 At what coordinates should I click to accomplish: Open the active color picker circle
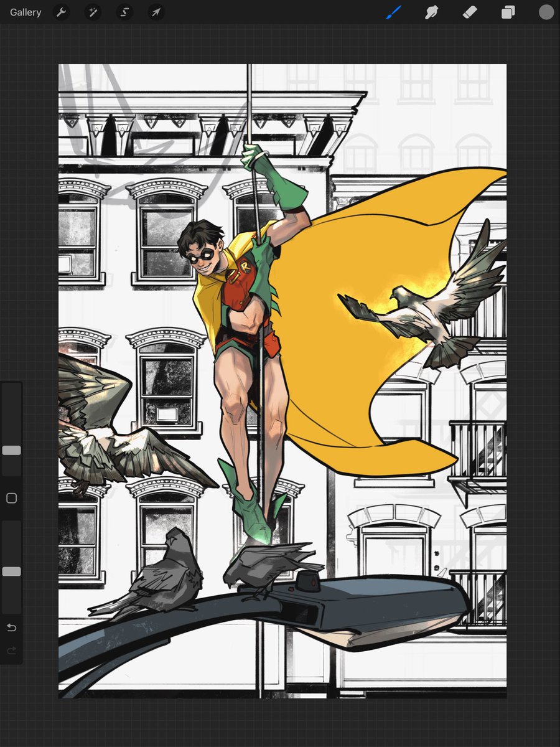(546, 12)
